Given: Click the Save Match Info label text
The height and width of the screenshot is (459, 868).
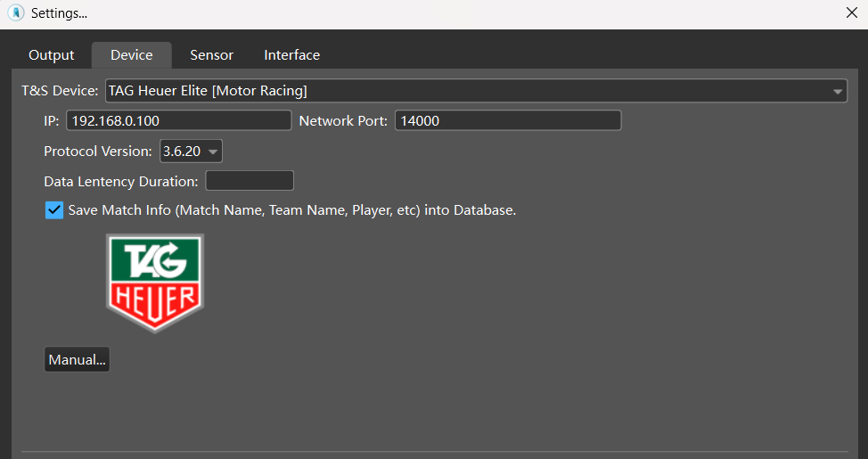Looking at the screenshot, I should pyautogui.click(x=292, y=210).
